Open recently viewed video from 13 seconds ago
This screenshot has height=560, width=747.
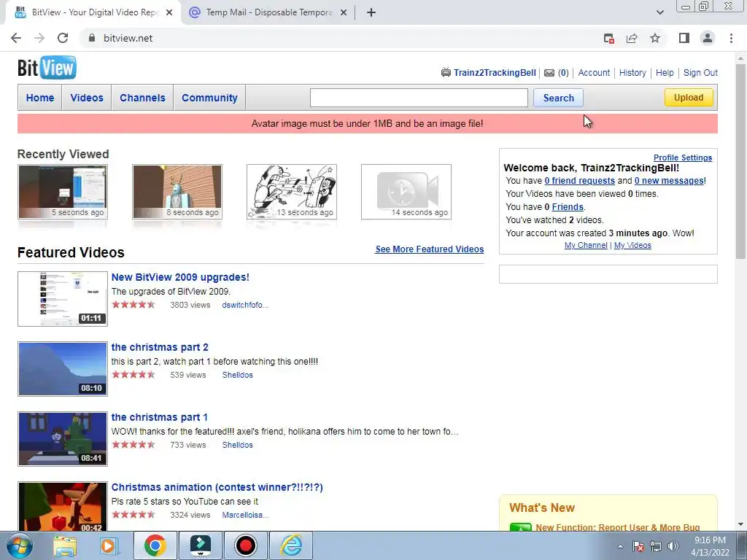(292, 192)
